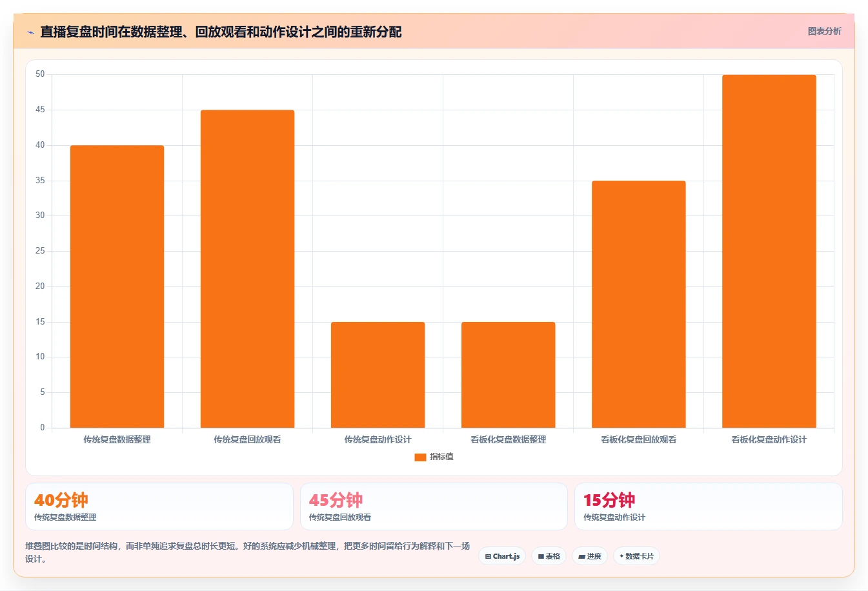868x591 pixels.
Task: Click the x-axis label 传统复盘回放观看
Action: (247, 439)
